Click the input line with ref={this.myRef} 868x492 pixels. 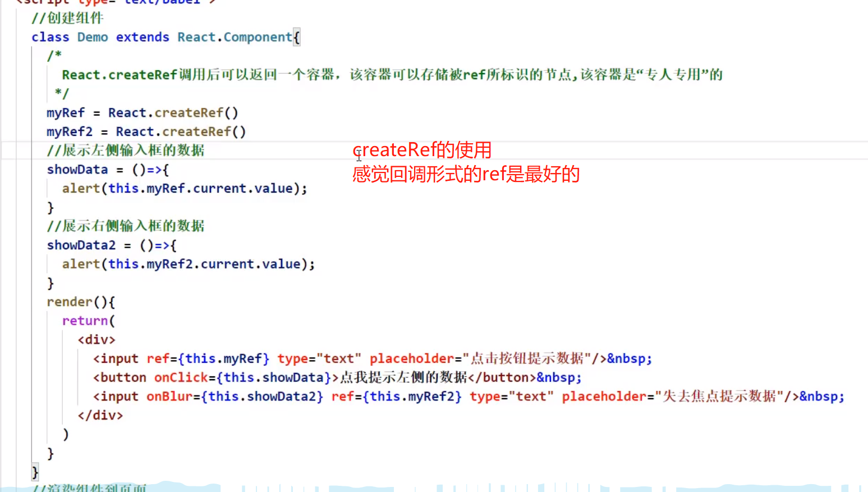373,359
